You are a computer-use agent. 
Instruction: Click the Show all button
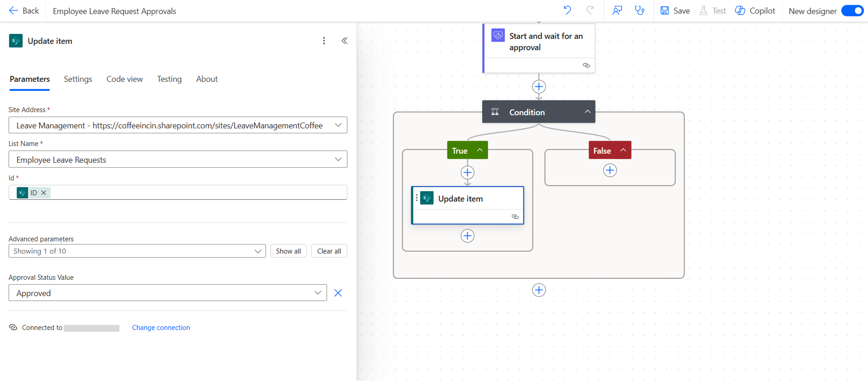click(288, 251)
